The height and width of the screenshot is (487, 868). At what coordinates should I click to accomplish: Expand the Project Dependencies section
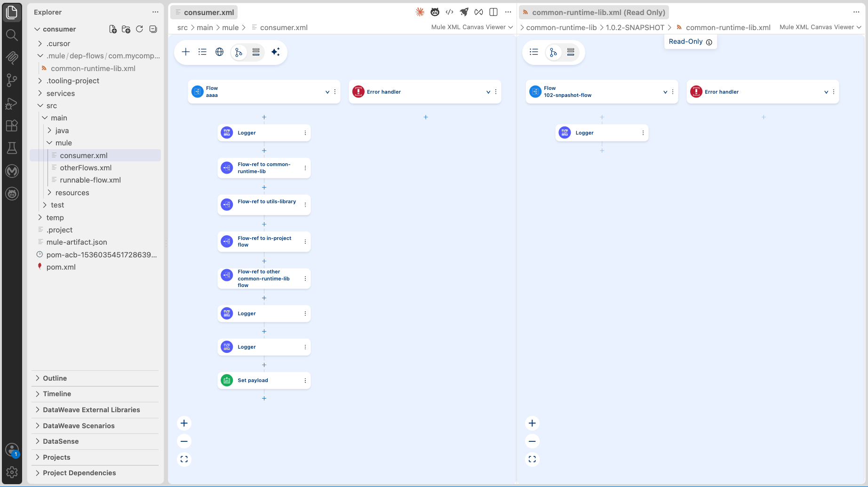(95, 473)
